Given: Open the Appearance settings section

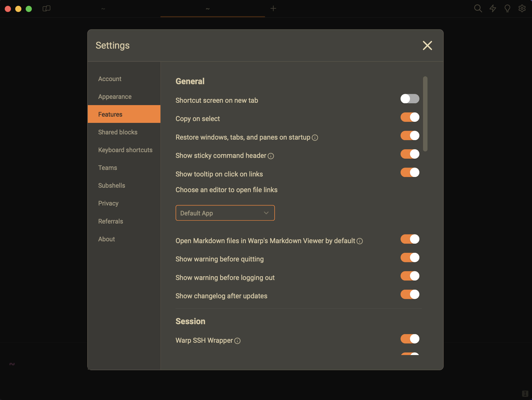Looking at the screenshot, I should click(x=115, y=97).
